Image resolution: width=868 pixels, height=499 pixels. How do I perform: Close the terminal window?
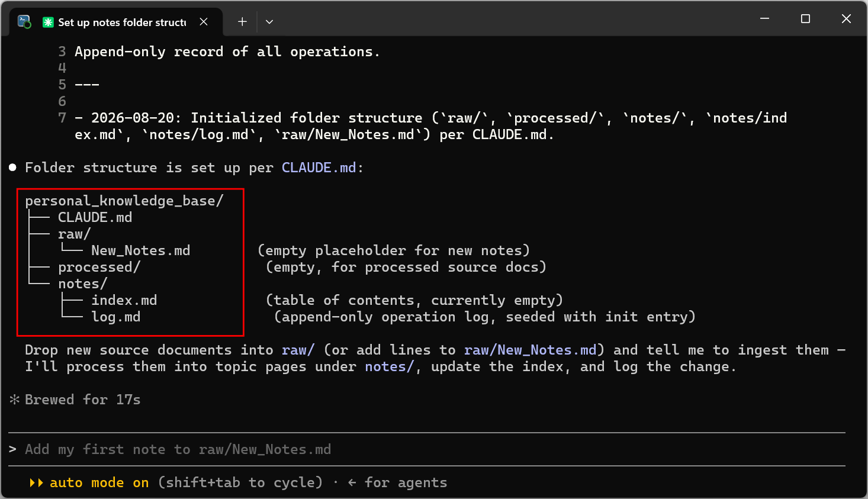coord(846,19)
